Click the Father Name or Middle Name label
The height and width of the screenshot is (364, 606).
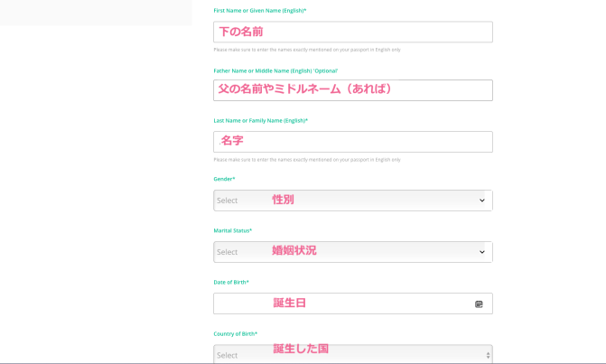[x=275, y=70]
